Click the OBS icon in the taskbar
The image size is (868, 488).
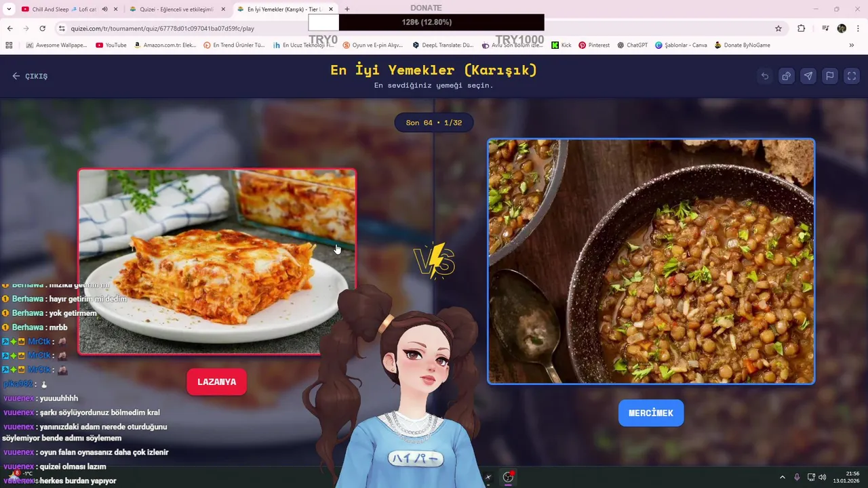click(508, 478)
